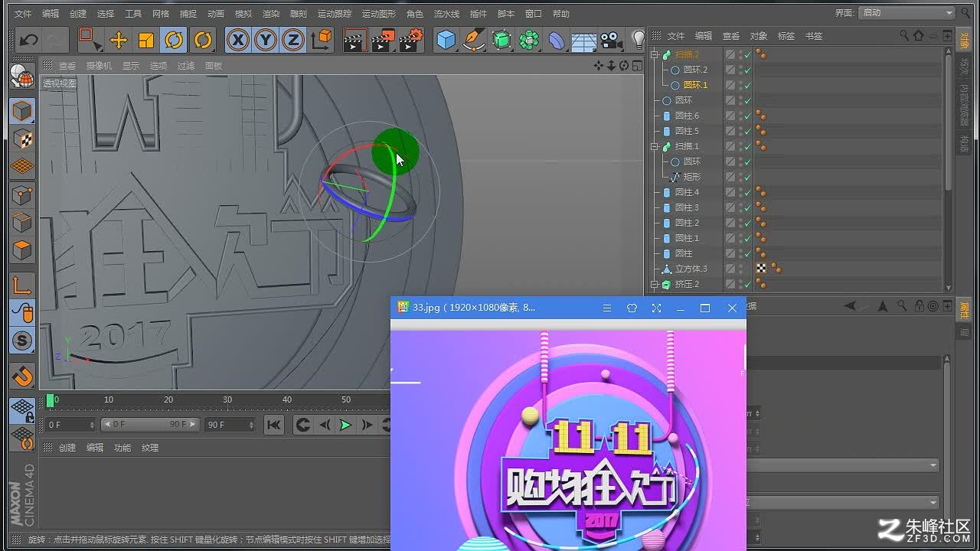This screenshot has height=551, width=980.
Task: Jump to the animation start frame
Action: tap(273, 425)
